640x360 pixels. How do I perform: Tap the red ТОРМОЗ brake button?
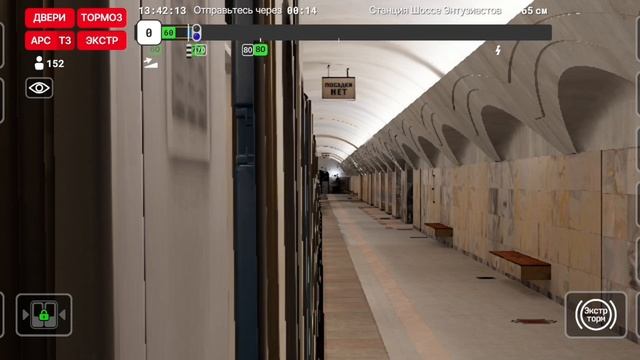[x=102, y=18]
